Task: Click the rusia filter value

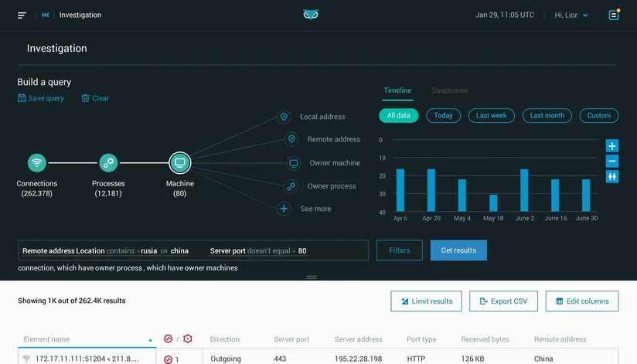Action: (148, 251)
